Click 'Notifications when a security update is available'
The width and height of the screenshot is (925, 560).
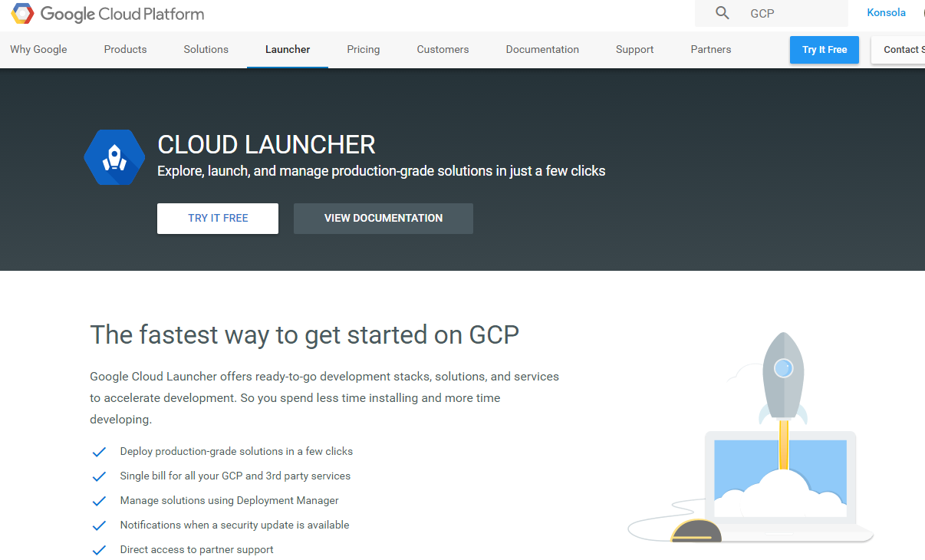235,525
